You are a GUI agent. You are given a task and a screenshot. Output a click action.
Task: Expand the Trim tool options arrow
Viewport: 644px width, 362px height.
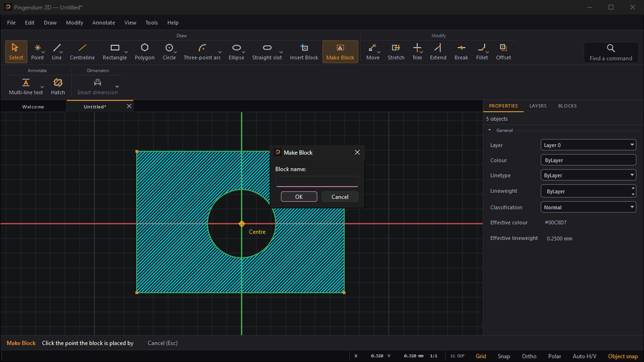tap(421, 52)
